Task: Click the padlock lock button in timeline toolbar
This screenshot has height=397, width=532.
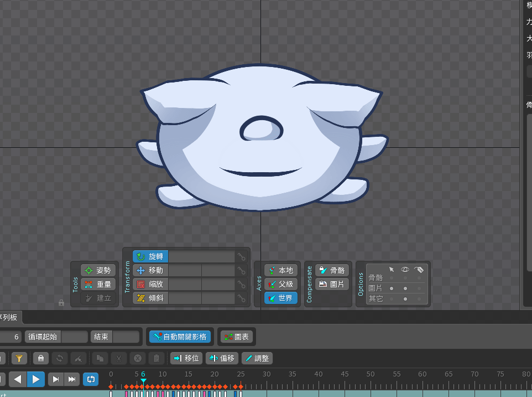Action: pyautogui.click(x=41, y=358)
